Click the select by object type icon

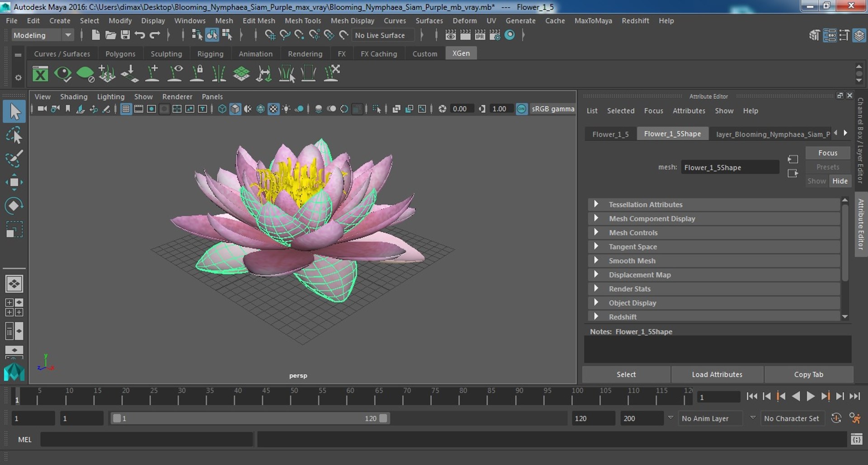[212, 35]
